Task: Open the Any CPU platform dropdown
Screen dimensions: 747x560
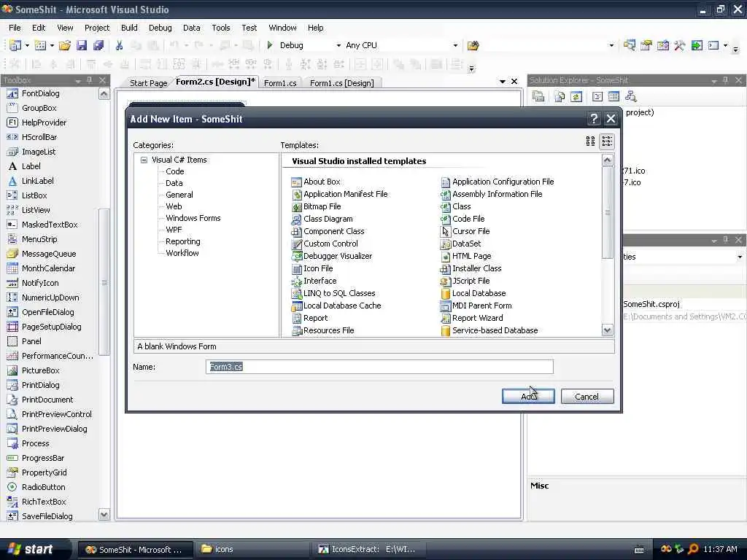Action: point(455,46)
